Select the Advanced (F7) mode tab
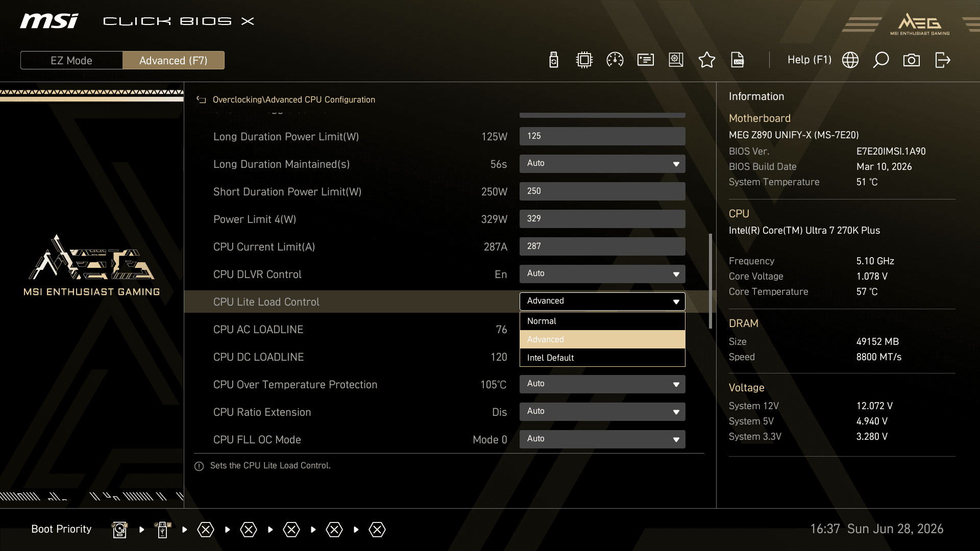Screen dimensions: 980x551 tap(174, 60)
